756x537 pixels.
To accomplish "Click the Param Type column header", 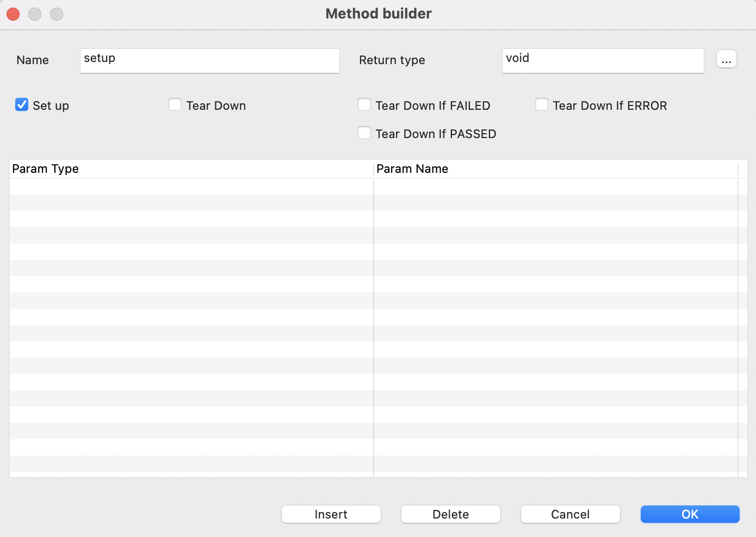I will 45,168.
